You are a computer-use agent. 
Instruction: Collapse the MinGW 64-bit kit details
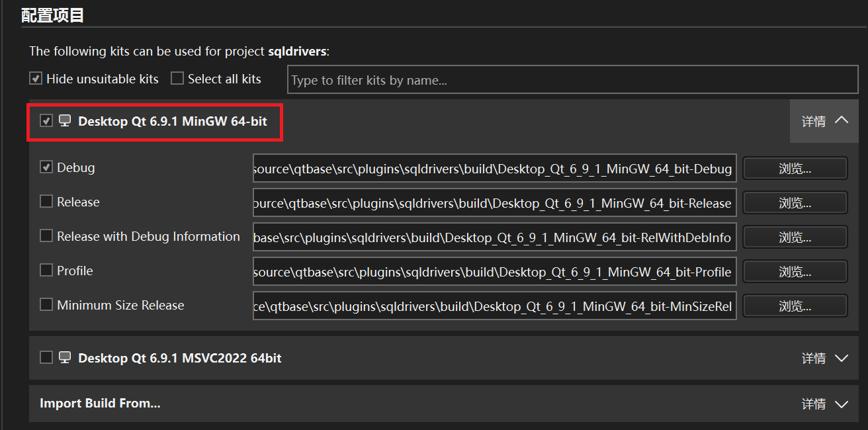(x=824, y=121)
